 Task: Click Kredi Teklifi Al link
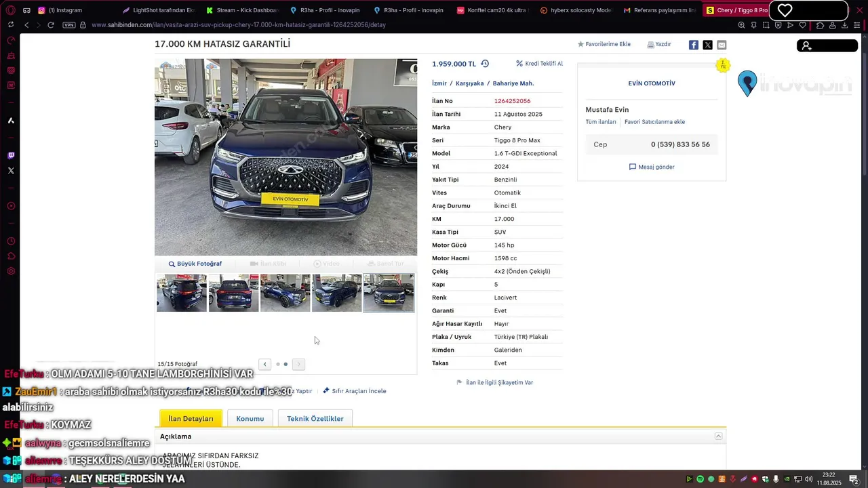[x=539, y=64]
